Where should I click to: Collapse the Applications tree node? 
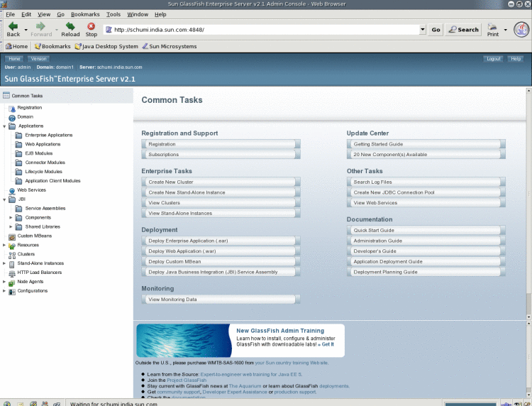pyautogui.click(x=4, y=126)
